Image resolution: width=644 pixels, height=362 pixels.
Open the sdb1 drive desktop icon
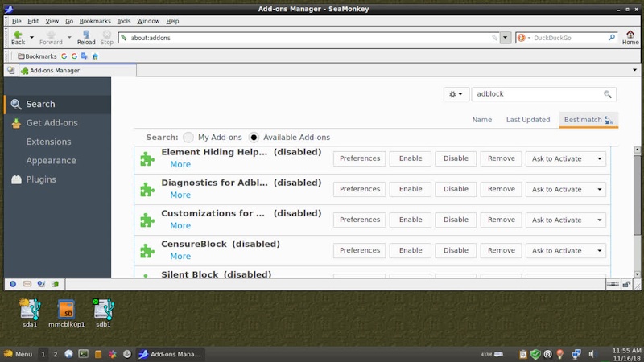point(103,313)
